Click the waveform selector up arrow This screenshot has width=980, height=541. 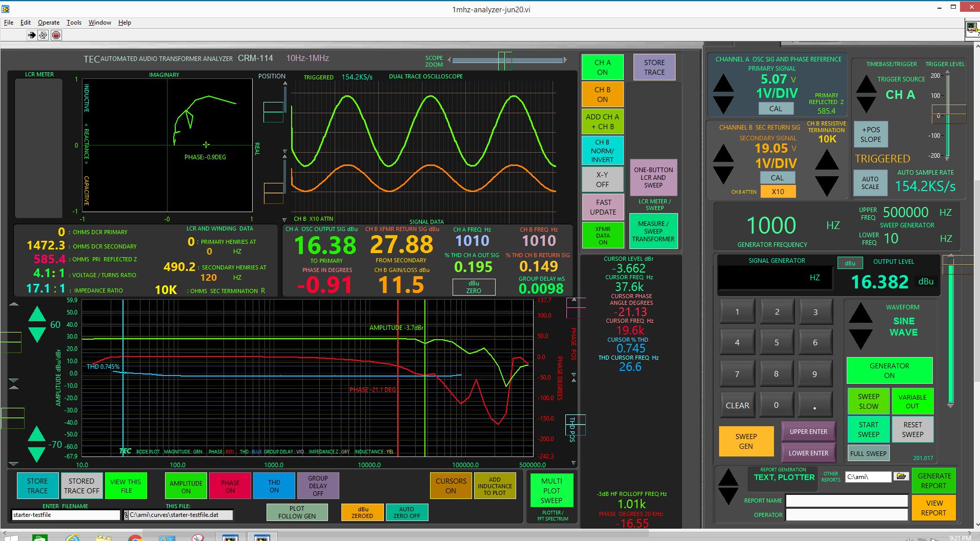pyautogui.click(x=861, y=313)
